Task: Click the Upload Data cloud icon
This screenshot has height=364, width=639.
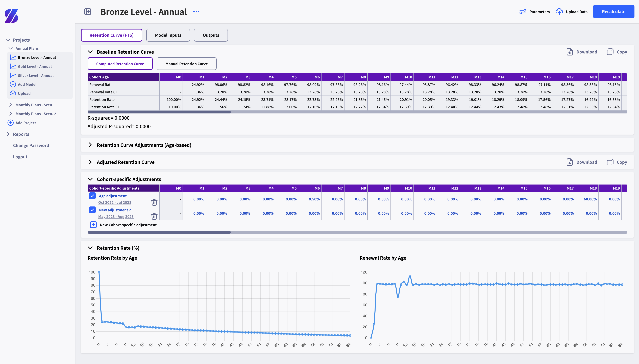Action: coord(559,12)
